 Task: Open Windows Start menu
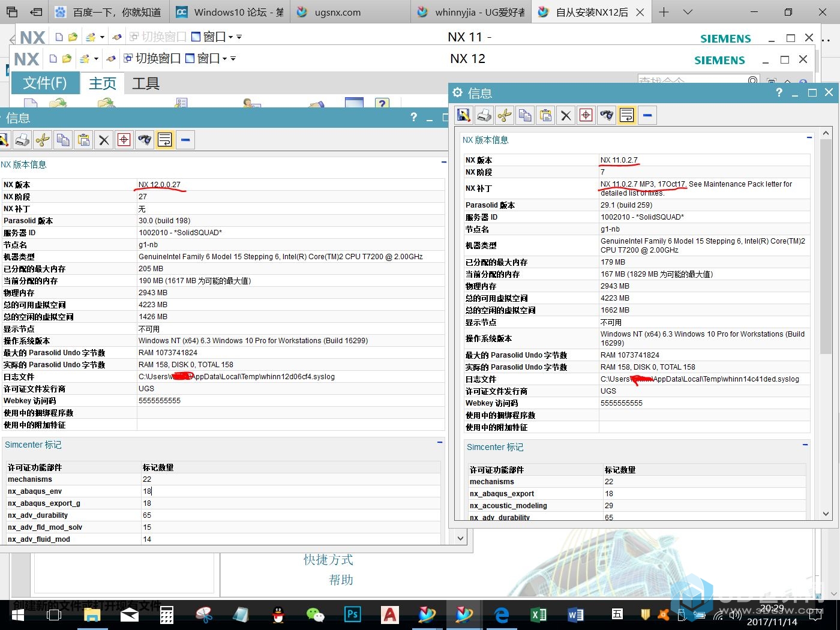(x=17, y=615)
